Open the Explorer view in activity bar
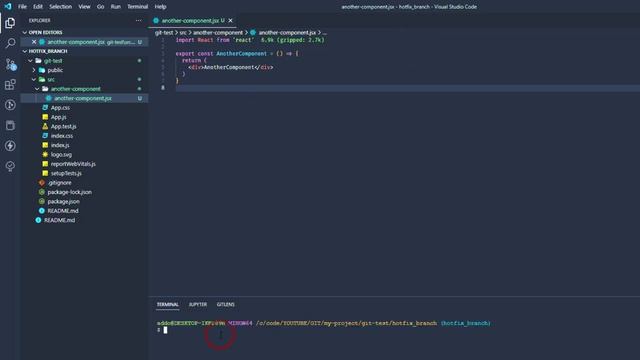This screenshot has height=360, width=640. coord(10,23)
